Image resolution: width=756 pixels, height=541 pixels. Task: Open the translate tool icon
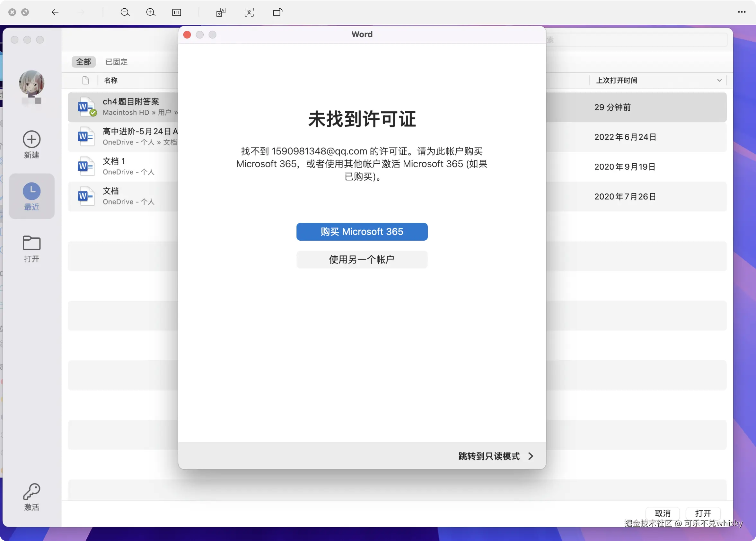pos(221,12)
